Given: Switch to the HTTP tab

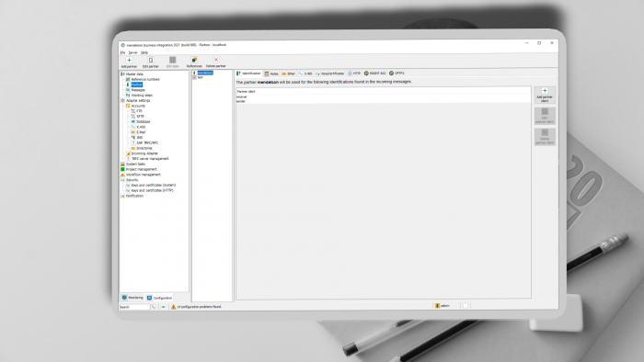Looking at the screenshot, I should click(x=354, y=74).
